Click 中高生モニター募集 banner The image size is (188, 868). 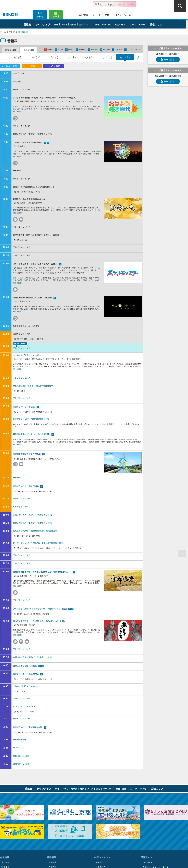[x=70, y=831]
